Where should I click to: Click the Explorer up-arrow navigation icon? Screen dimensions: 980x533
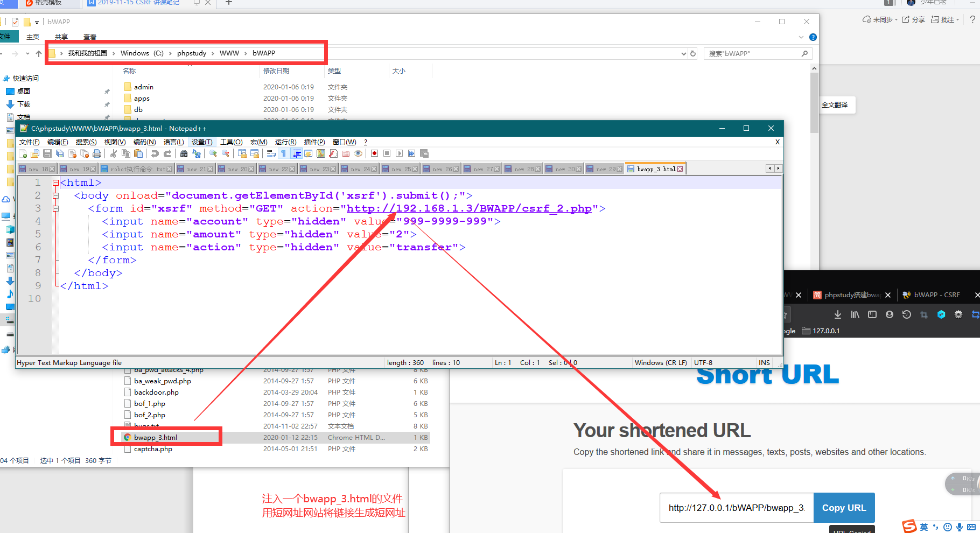(x=39, y=53)
